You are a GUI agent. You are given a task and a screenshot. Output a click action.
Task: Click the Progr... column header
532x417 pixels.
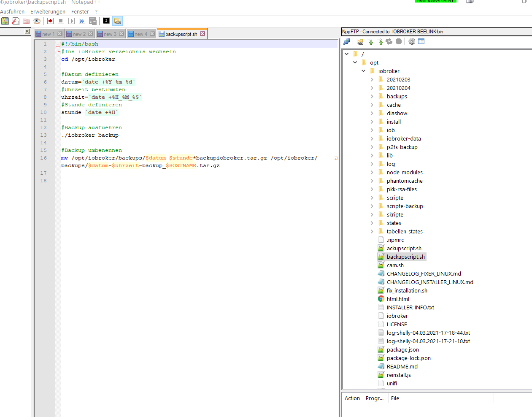[x=375, y=398]
